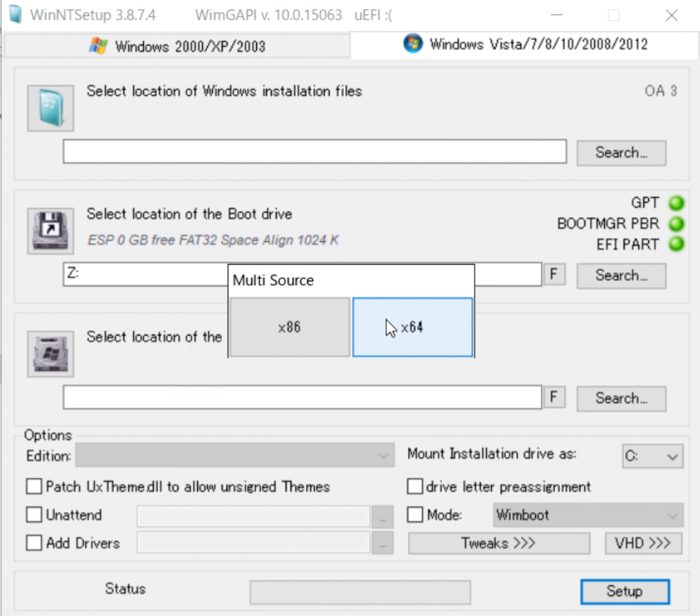Click the BOOTMGR PBR label

click(608, 223)
